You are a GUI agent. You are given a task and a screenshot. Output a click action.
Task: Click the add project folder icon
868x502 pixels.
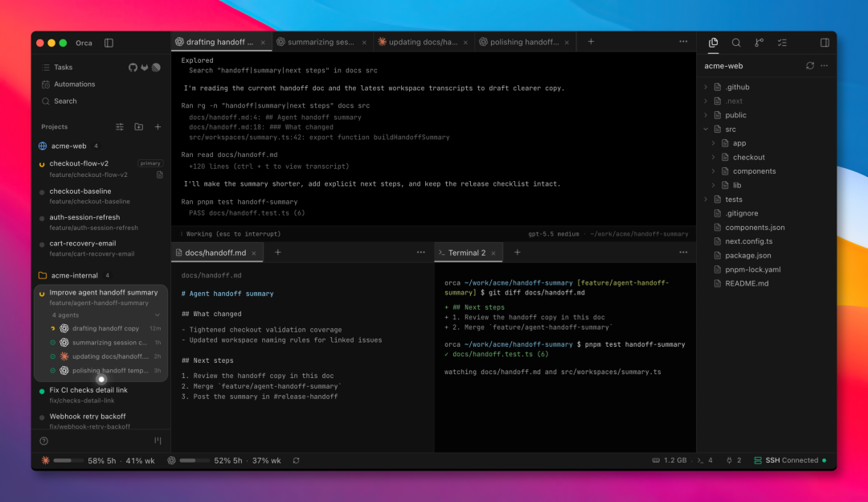(139, 127)
